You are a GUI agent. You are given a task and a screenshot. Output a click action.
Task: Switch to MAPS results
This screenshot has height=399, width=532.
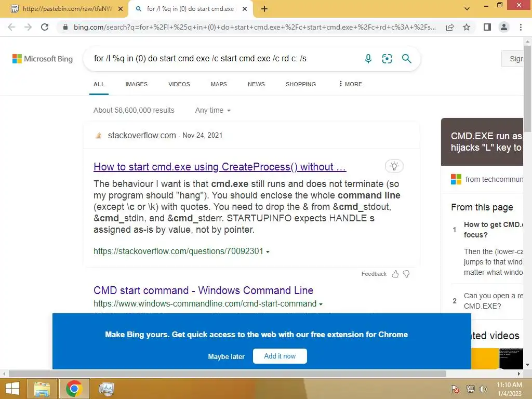coord(219,84)
